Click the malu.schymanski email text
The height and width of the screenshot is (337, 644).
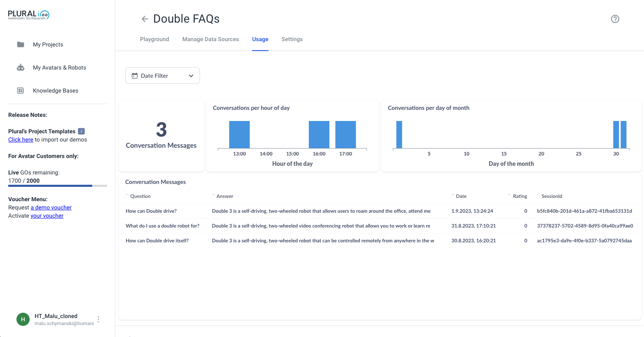pos(64,323)
